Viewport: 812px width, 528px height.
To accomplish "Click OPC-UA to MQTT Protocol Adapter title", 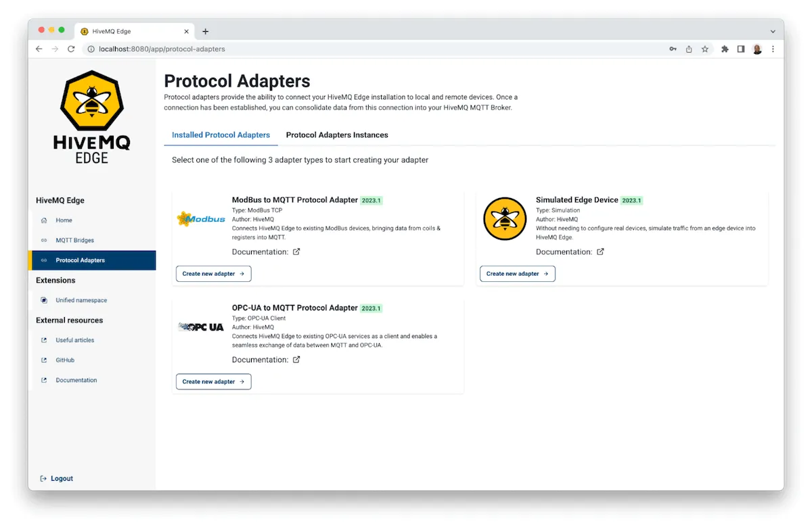I will 295,308.
